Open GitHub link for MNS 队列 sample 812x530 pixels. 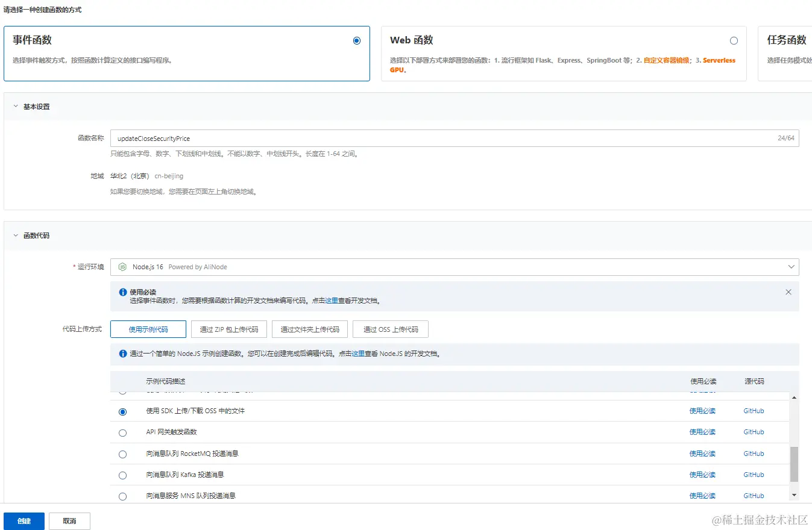[x=754, y=496]
